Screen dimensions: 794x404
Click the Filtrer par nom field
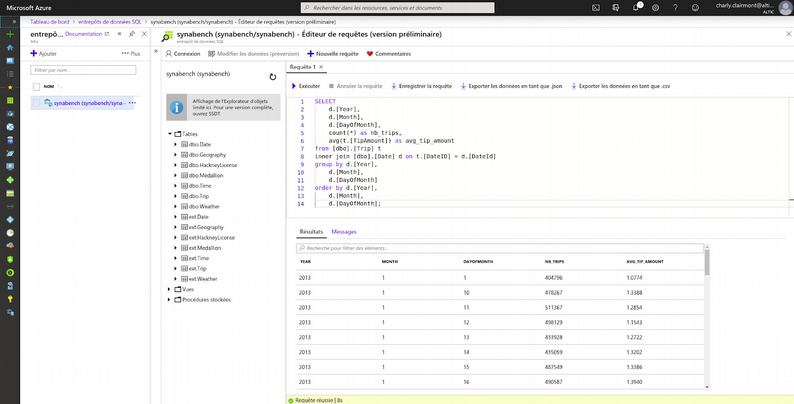coord(83,70)
